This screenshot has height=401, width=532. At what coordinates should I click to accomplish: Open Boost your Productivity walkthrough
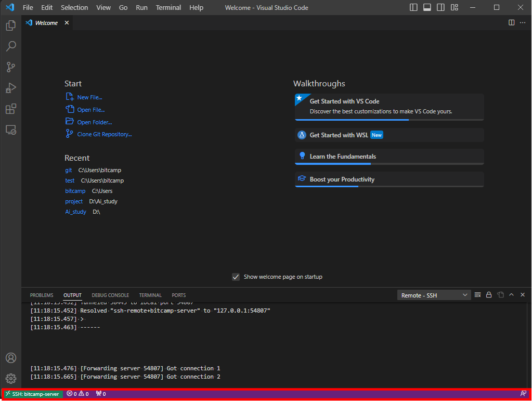[x=389, y=179]
